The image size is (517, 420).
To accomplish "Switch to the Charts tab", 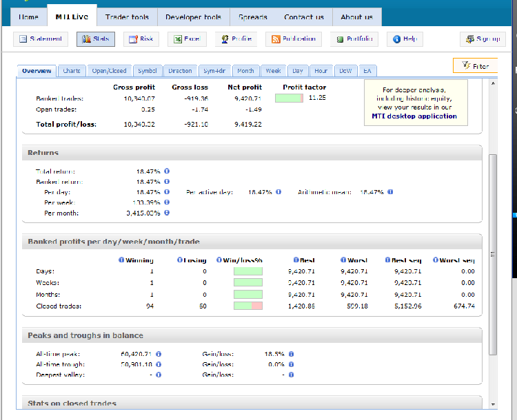I will click(72, 71).
